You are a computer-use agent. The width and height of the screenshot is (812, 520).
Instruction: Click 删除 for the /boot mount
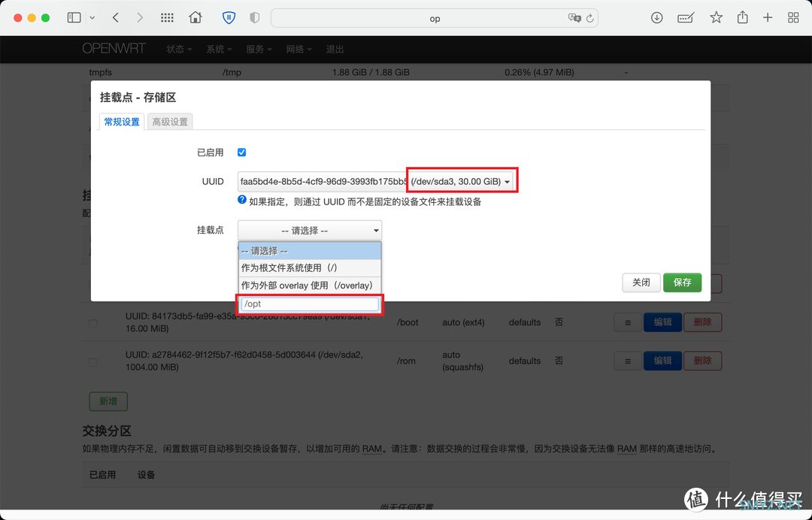coord(703,322)
